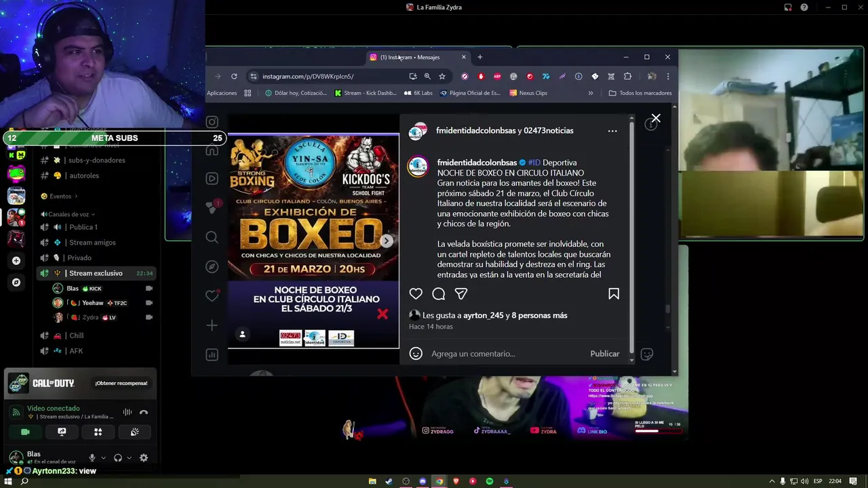Viewport: 868px width, 488px height.
Task: Disconnect from the Discord voice channel
Action: coord(144,412)
